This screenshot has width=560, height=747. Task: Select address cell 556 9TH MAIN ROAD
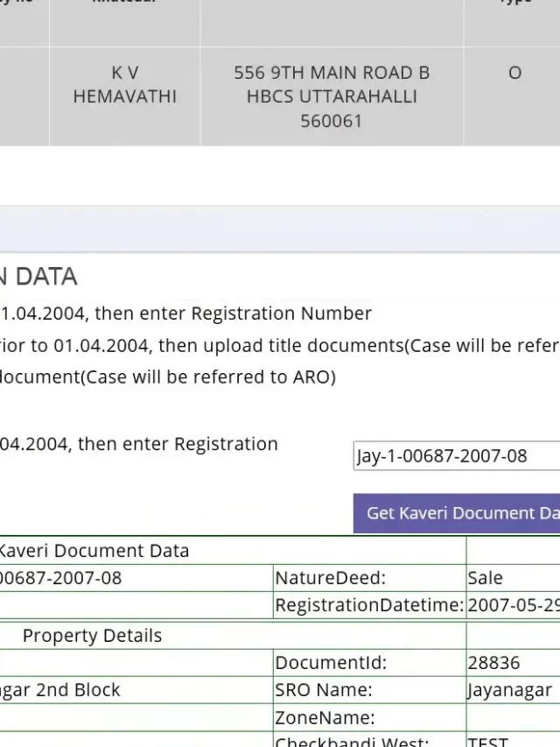[x=332, y=96]
